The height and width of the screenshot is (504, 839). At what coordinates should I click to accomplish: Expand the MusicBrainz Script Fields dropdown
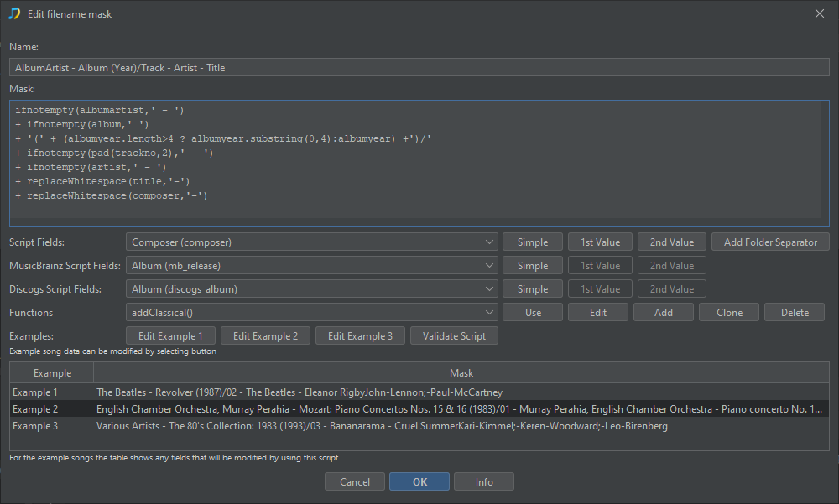[313, 266]
